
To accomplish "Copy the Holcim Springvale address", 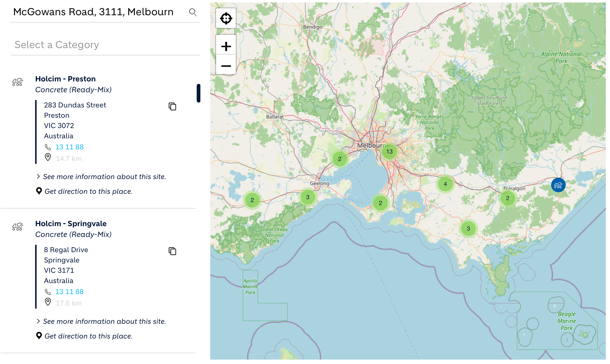I will coord(172,251).
